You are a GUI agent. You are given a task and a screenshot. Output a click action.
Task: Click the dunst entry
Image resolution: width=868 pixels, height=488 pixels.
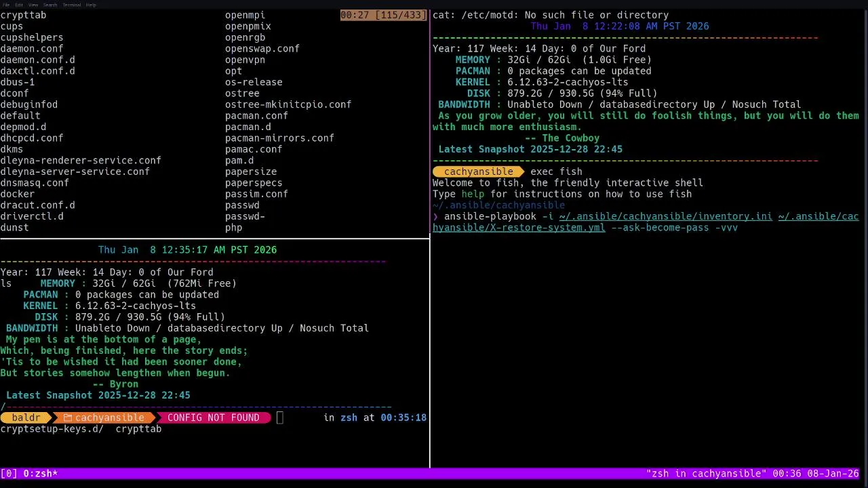pyautogui.click(x=14, y=227)
